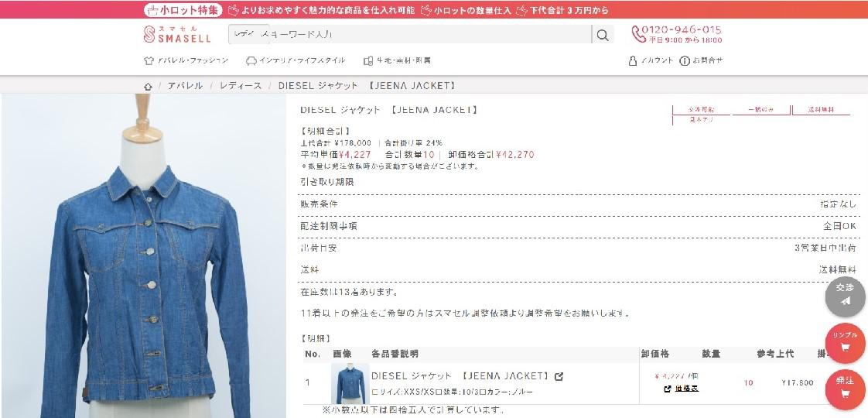
Task: Open the インテリア・ライフスタイル category menu
Action: pos(295,61)
